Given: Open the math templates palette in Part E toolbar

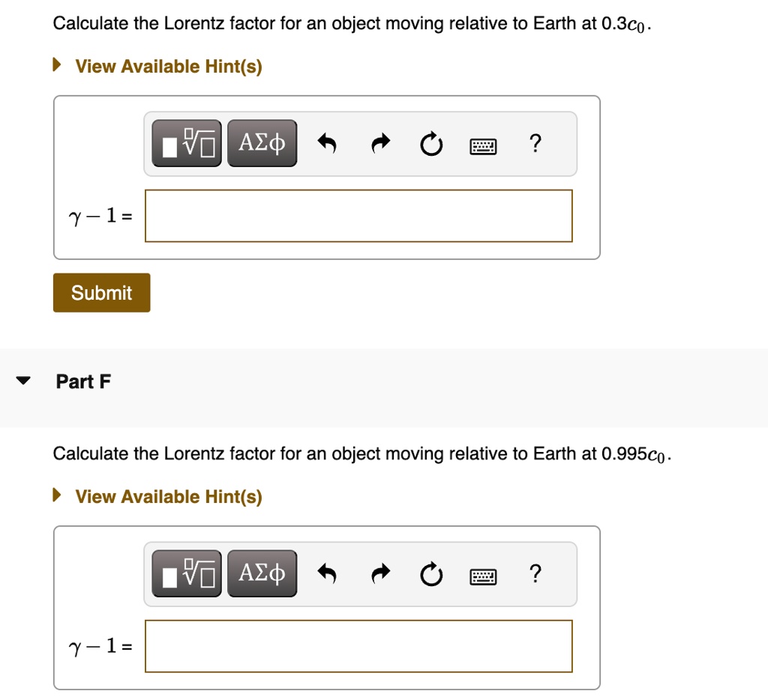Looking at the screenshot, I should point(185,142).
